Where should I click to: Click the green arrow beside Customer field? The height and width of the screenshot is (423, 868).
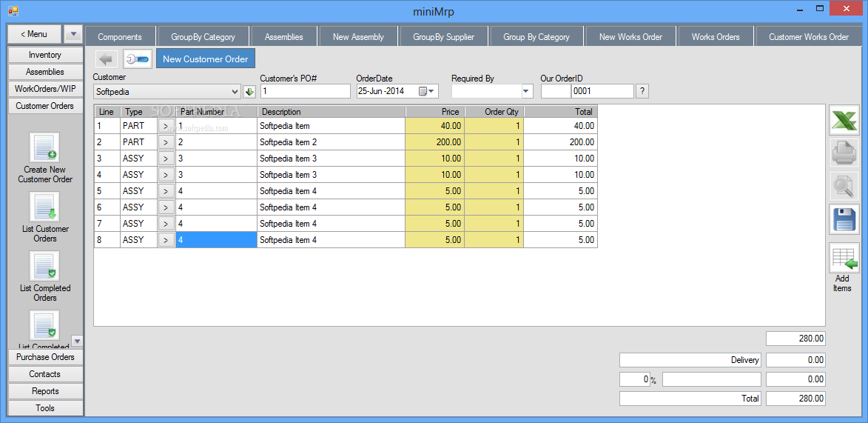point(249,91)
